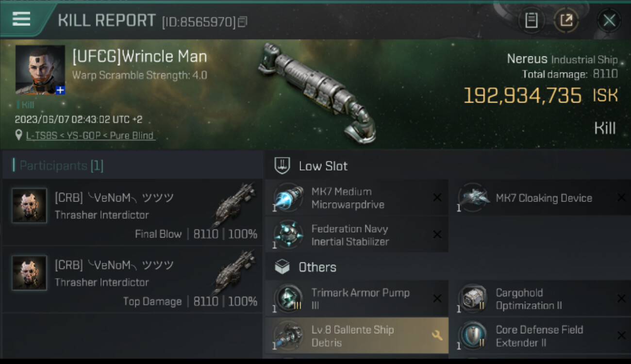Viewport: 631px width, 364px height.
Task: View Final Blow participant portrait
Action: click(x=30, y=206)
